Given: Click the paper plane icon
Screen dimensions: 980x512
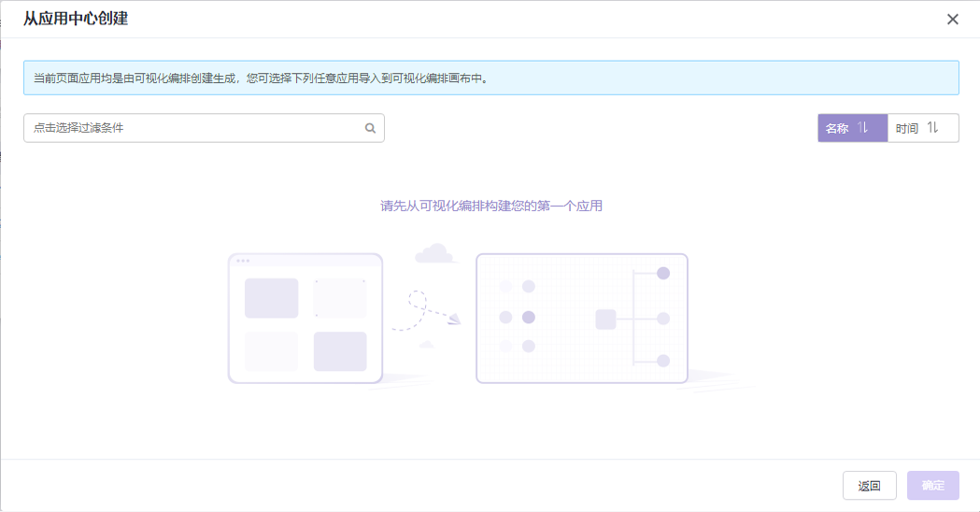Looking at the screenshot, I should [x=454, y=320].
